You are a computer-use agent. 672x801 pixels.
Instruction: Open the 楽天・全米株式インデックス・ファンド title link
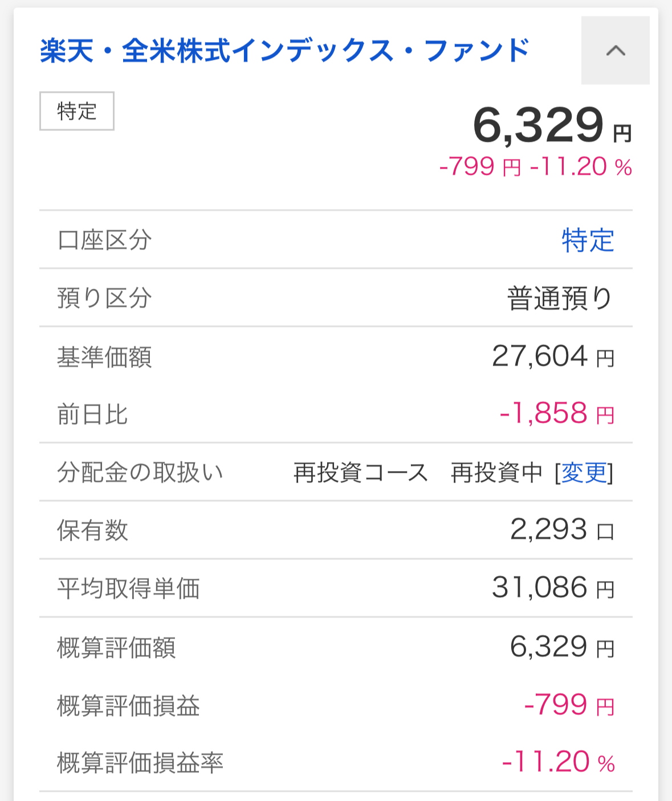click(x=285, y=51)
